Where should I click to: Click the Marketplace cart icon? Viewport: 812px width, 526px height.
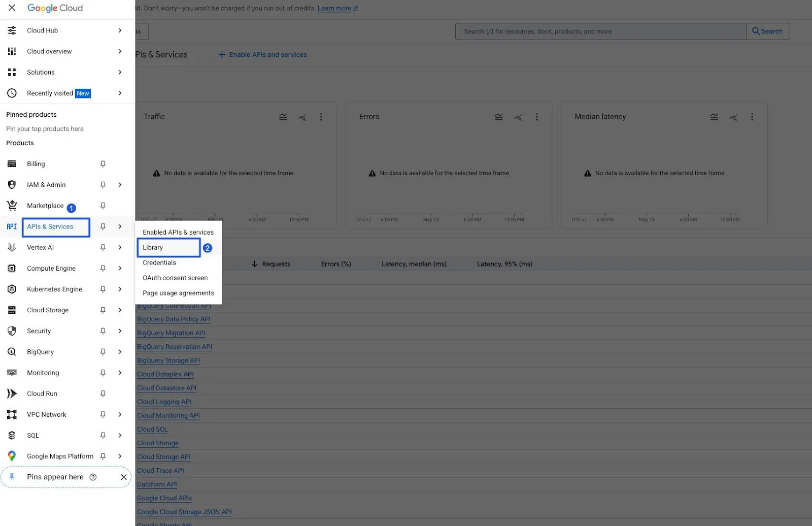pos(12,206)
